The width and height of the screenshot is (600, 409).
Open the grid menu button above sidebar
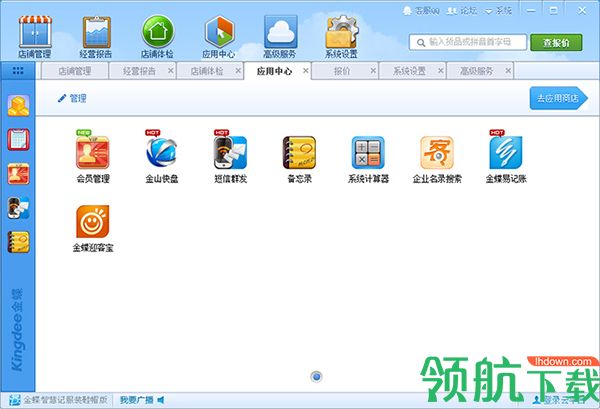pos(18,71)
